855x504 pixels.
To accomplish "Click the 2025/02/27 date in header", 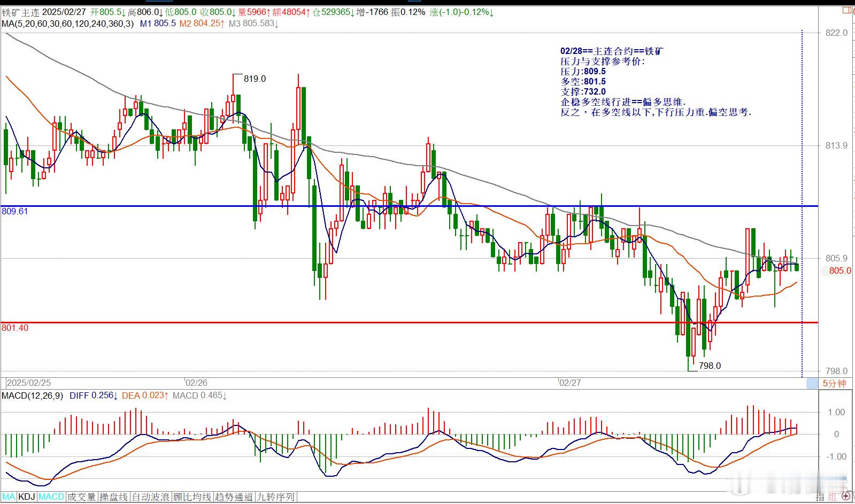I will [x=64, y=12].
